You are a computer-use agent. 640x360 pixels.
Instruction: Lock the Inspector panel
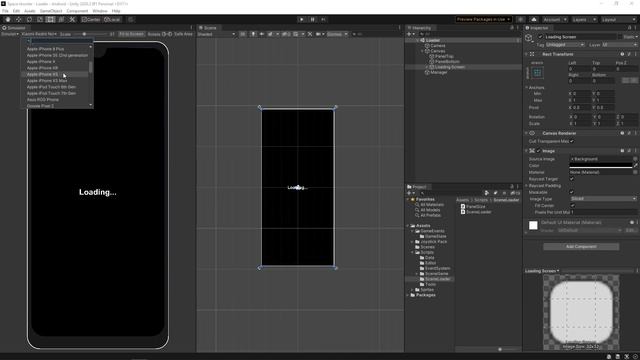click(629, 28)
